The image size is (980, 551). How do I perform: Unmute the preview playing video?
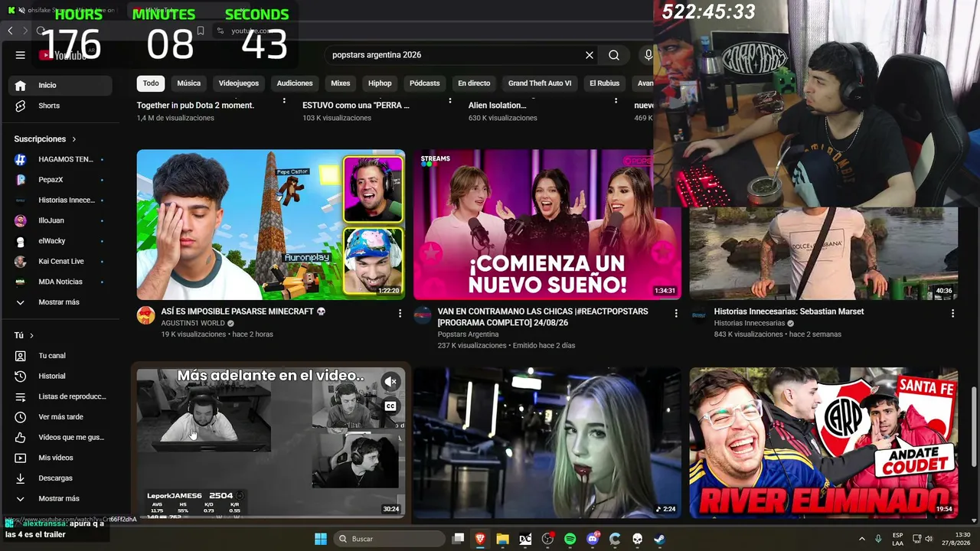click(x=390, y=381)
